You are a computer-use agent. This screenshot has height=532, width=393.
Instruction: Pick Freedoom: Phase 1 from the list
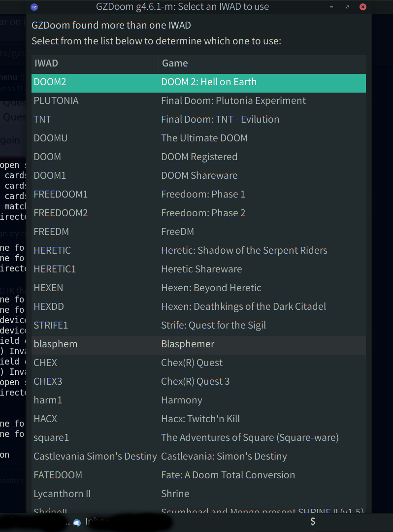tap(197, 194)
